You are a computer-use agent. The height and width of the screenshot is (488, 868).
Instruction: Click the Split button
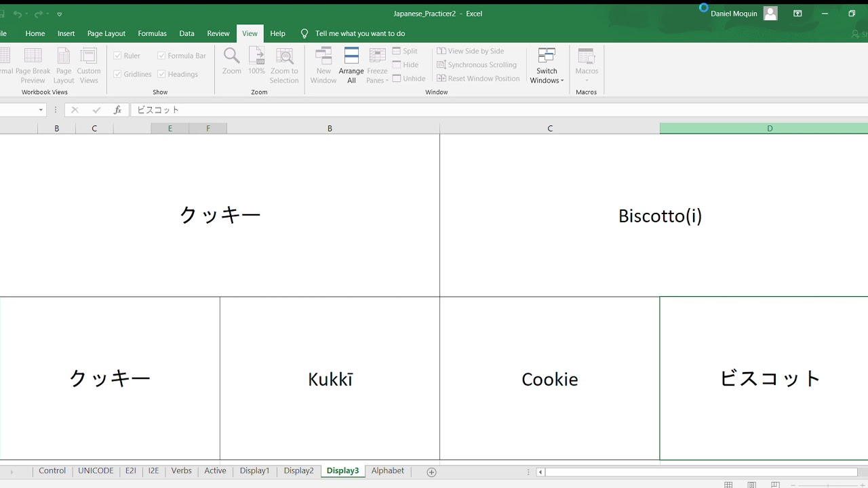[406, 51]
